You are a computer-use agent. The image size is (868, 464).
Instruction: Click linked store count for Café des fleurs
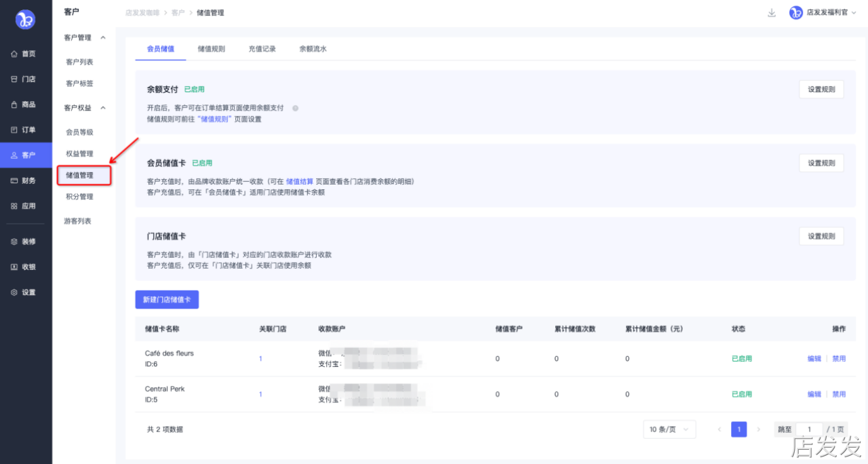(260, 359)
